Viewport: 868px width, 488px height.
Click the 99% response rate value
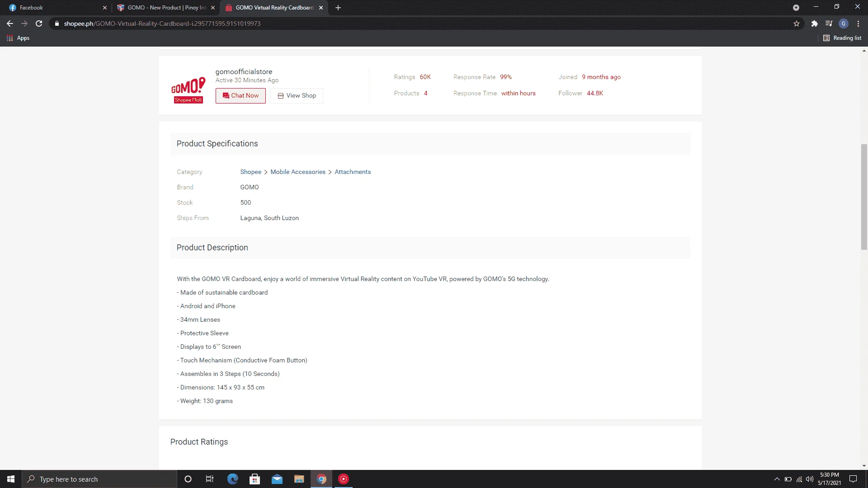(x=506, y=77)
